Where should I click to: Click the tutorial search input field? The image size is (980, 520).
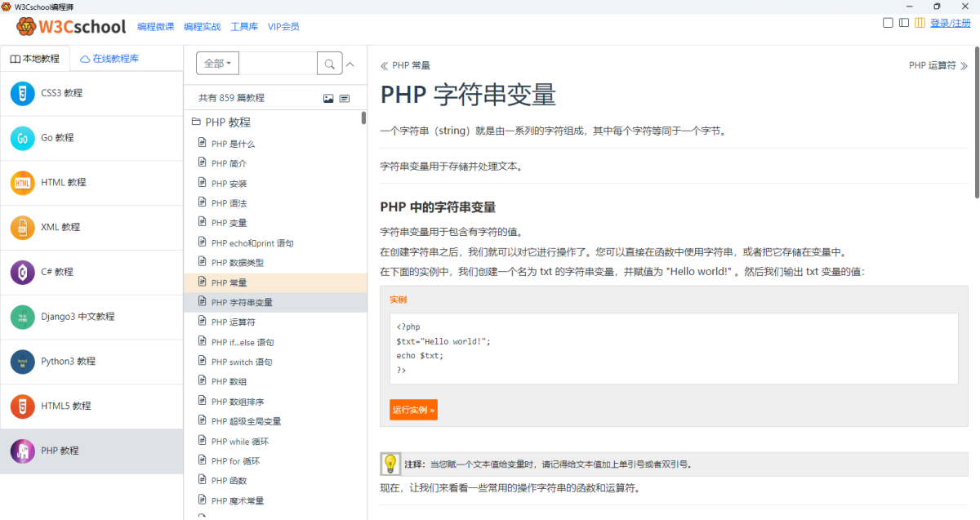(277, 64)
